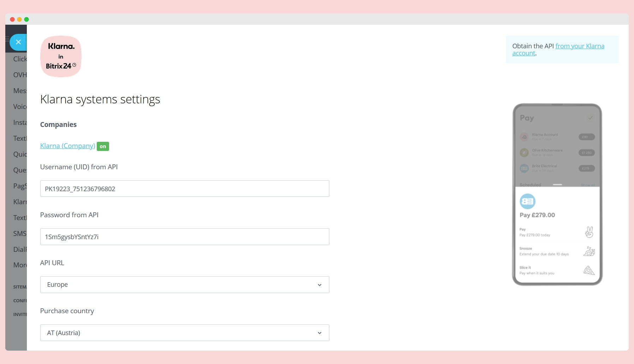Open the API URL dropdown showing Europe

[185, 285]
